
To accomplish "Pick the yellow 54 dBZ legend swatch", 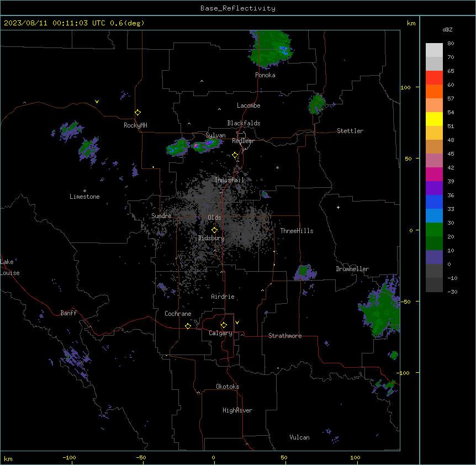I will pyautogui.click(x=434, y=119).
